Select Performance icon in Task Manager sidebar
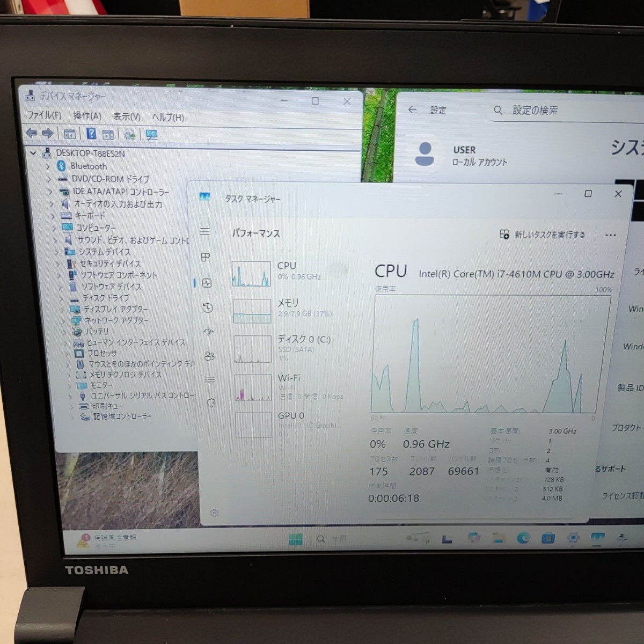The width and height of the screenshot is (644, 644). [x=207, y=283]
